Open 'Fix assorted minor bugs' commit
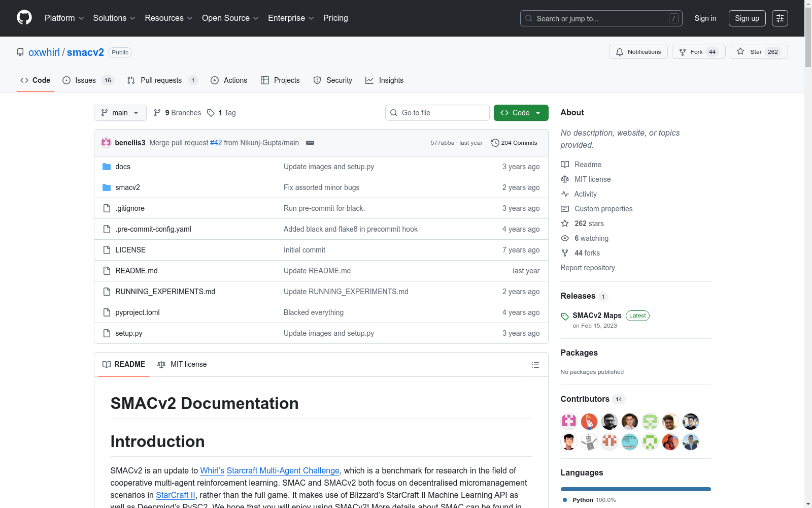 (x=321, y=187)
